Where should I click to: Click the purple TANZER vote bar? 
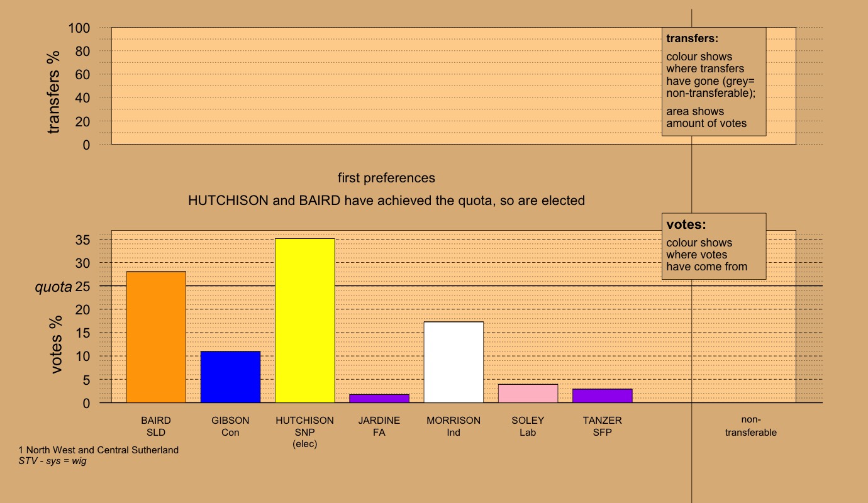point(603,396)
